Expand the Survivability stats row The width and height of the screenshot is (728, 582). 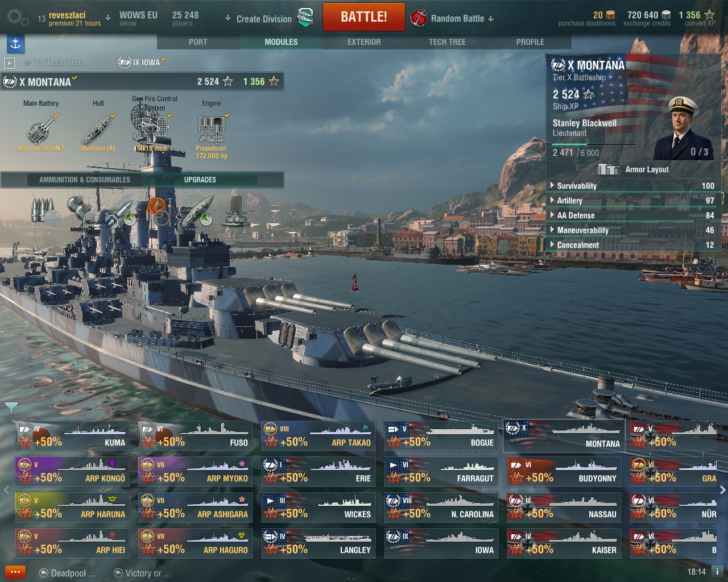(633, 186)
